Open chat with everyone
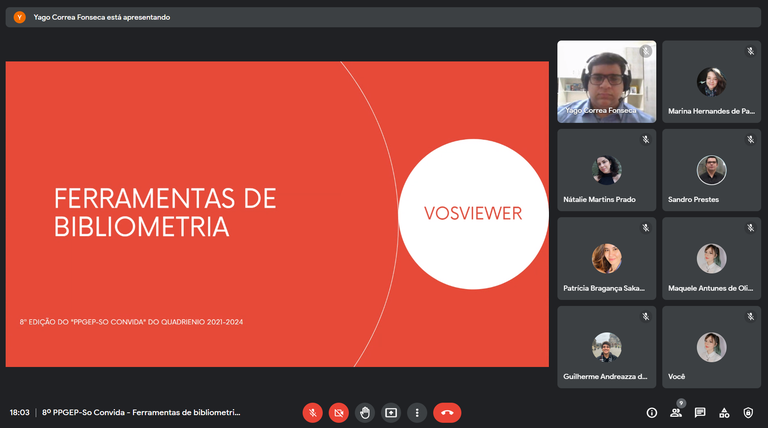Image resolution: width=768 pixels, height=428 pixels. pos(700,413)
